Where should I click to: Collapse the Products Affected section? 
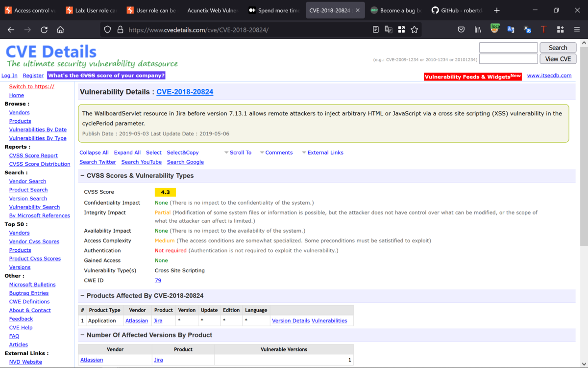pos(82,296)
